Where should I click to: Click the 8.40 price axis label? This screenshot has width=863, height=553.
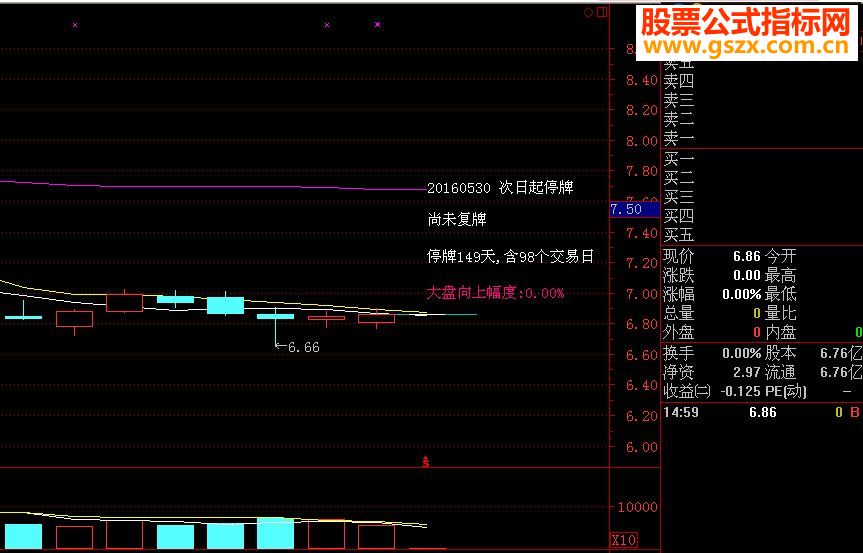pos(642,80)
